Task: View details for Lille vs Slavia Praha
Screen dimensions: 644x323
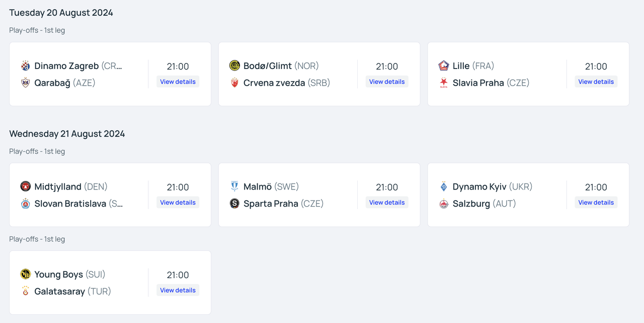Action: click(596, 82)
